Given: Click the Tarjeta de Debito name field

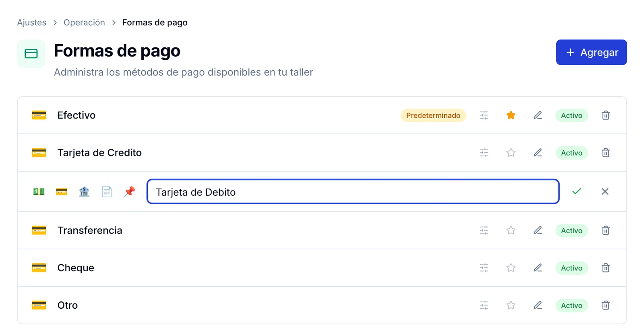Looking at the screenshot, I should (353, 192).
